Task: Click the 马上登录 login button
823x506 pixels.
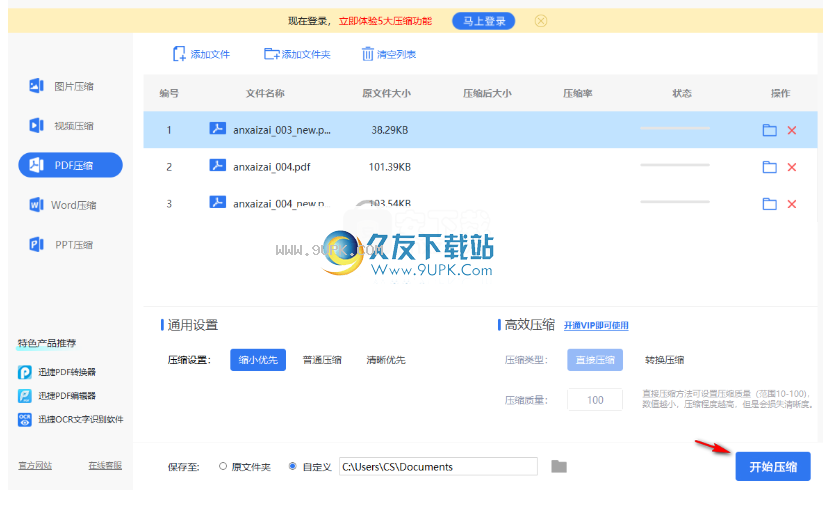Action: tap(483, 21)
